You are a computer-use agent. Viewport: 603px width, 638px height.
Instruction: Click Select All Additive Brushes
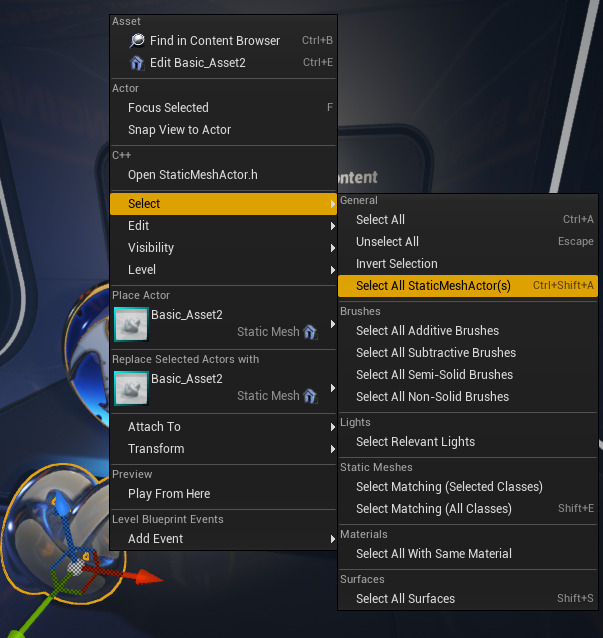tap(468, 330)
